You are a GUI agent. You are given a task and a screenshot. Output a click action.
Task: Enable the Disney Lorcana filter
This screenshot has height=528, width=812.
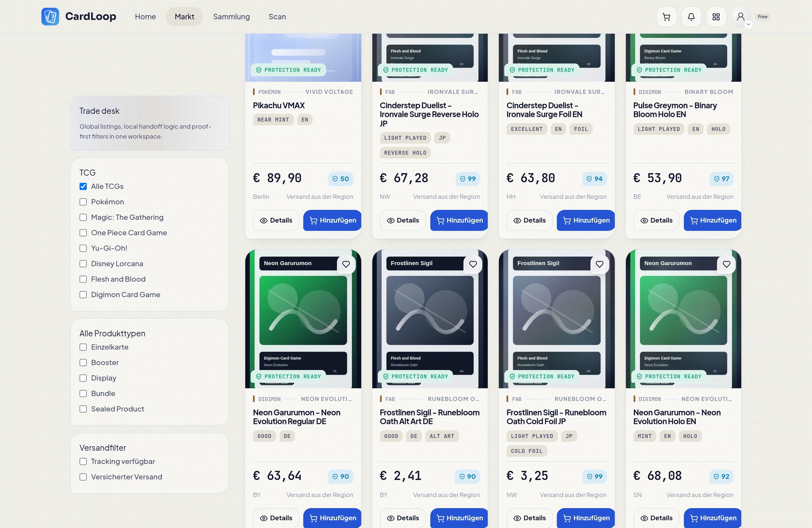click(x=83, y=264)
